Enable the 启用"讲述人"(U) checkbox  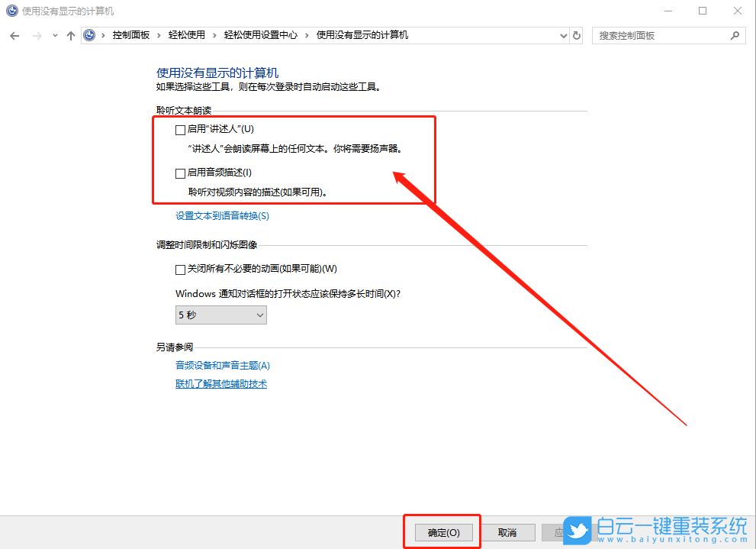[180, 128]
